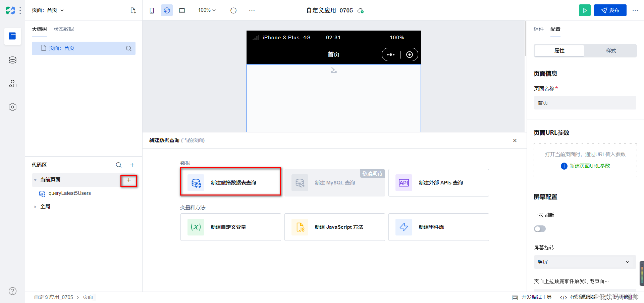This screenshot has width=644, height=303.
Task: Switch to the 组件 tab
Action: coord(539,29)
